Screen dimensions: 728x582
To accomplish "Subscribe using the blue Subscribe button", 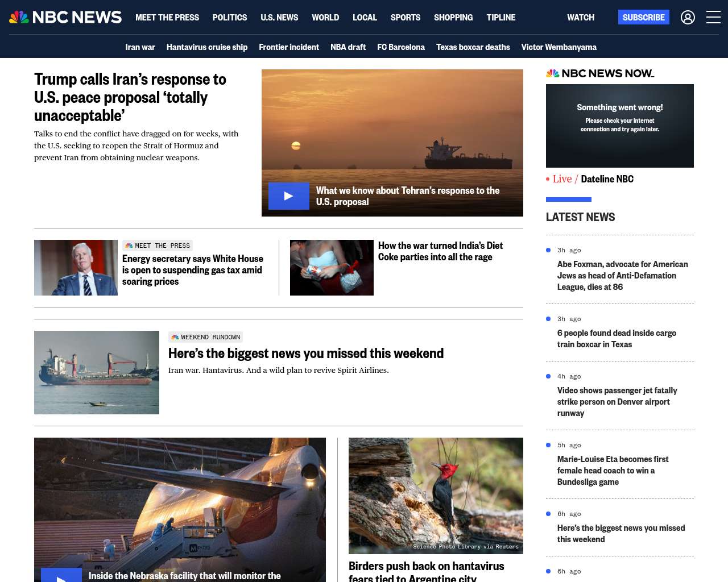I will (644, 17).
